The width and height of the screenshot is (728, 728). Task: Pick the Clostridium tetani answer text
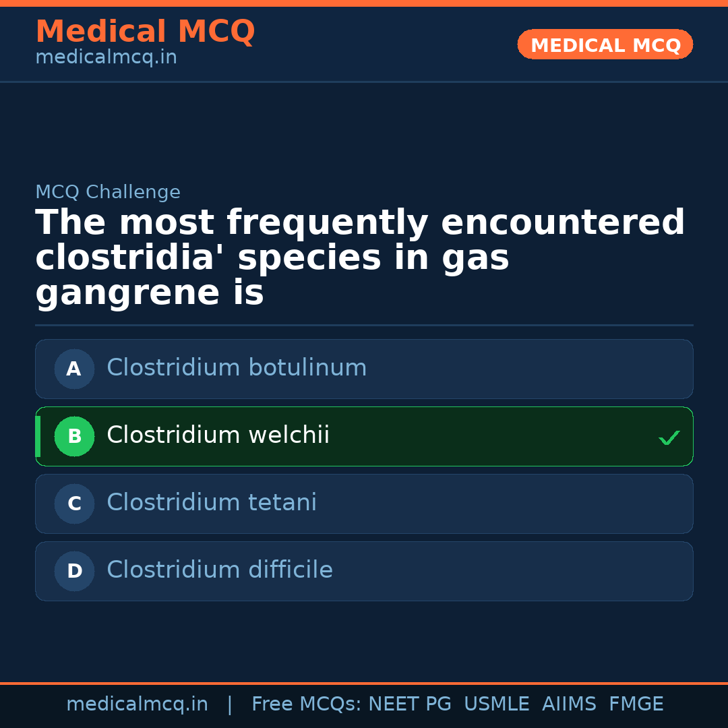tap(212, 503)
